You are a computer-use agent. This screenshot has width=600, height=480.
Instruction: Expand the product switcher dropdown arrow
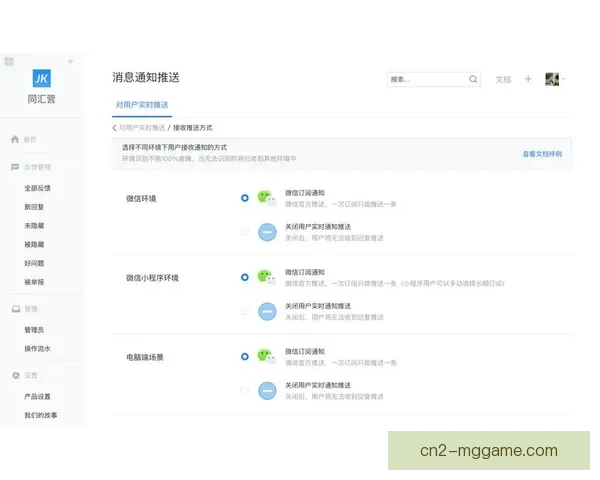(70, 62)
